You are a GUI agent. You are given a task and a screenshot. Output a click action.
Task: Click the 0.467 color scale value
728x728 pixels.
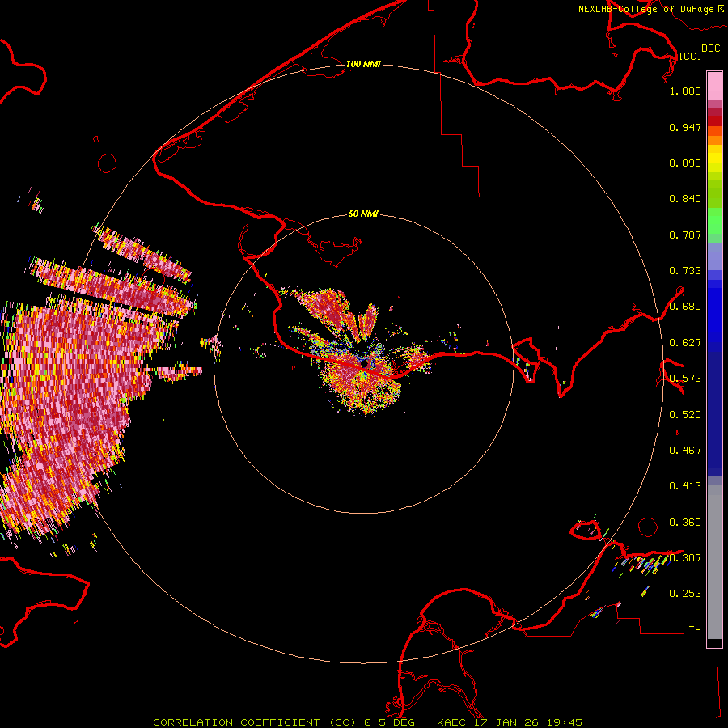pyautogui.click(x=685, y=451)
